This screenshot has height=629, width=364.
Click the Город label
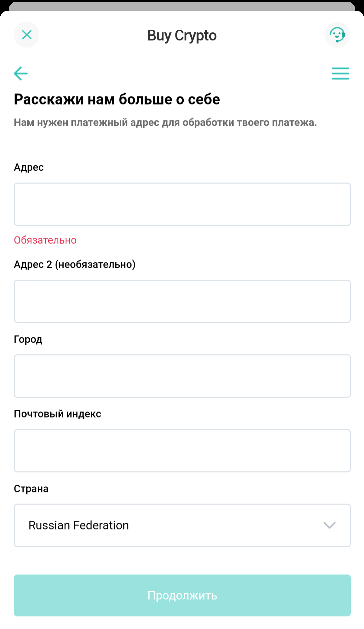click(x=28, y=339)
